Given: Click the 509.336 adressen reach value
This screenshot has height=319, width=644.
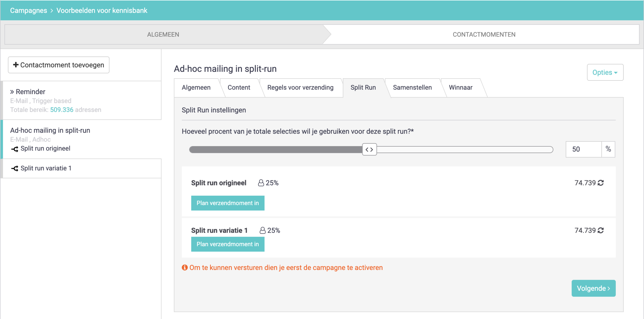Looking at the screenshot, I should (x=62, y=110).
